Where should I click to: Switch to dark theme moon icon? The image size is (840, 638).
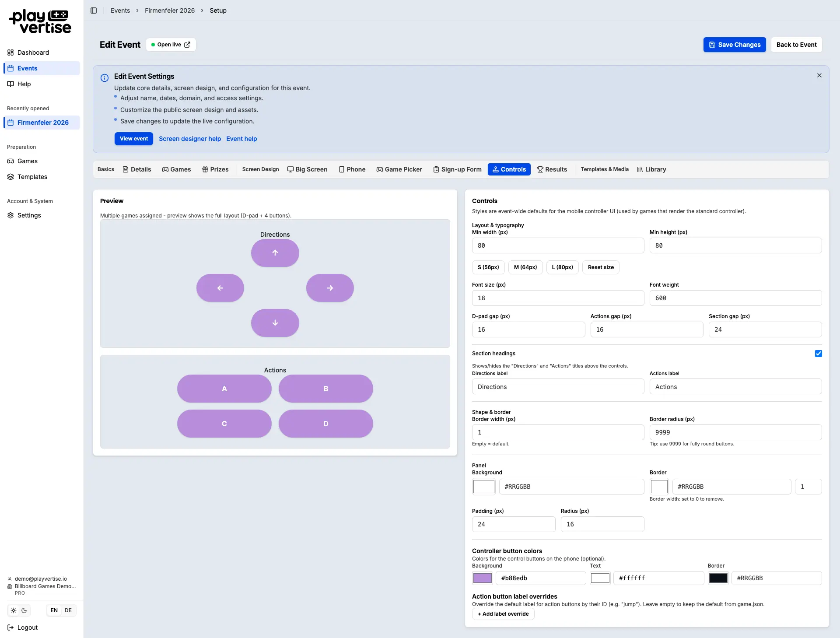pos(24,610)
